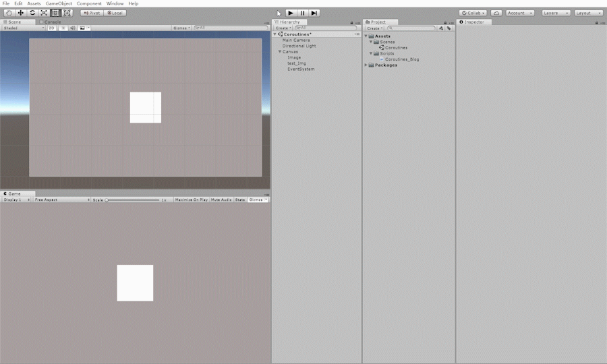Viewport: 607px width, 364px height.
Task: Open Game view Gizmos dropdown
Action: 258,200
